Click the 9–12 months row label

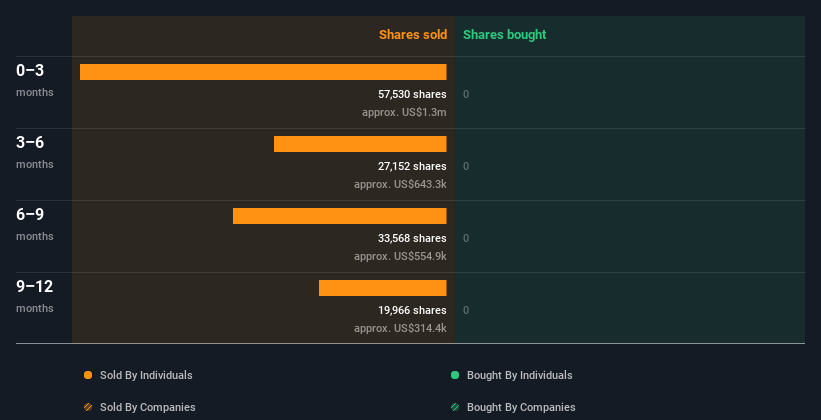35,296
